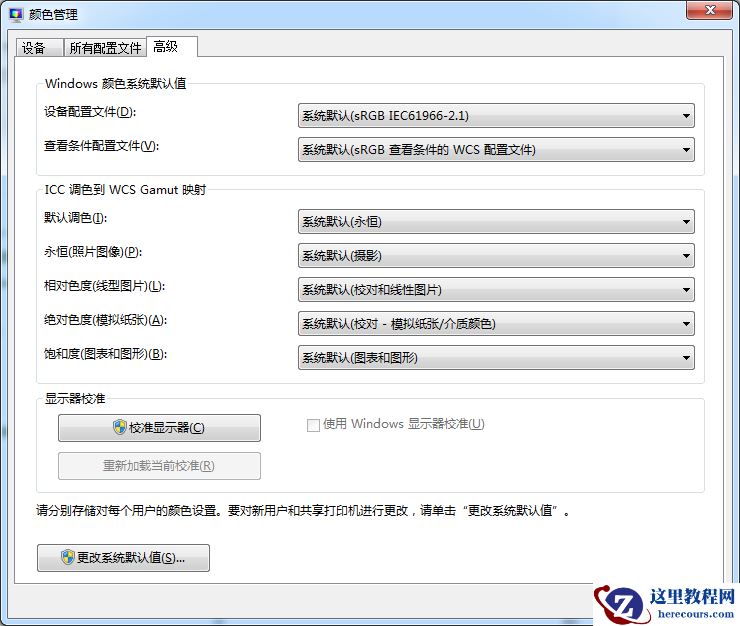Click the 相对色度(线型图片)(L) label
This screenshot has height=626, width=740.
(104, 286)
